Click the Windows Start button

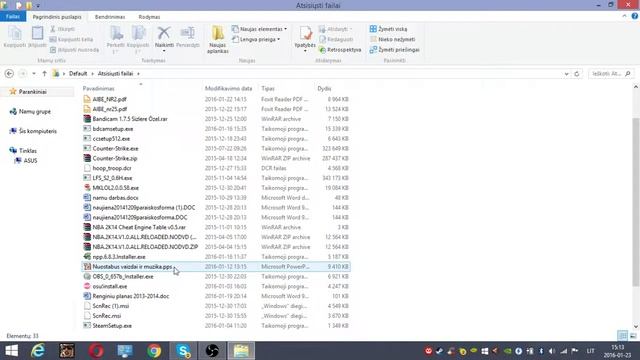[11, 351]
